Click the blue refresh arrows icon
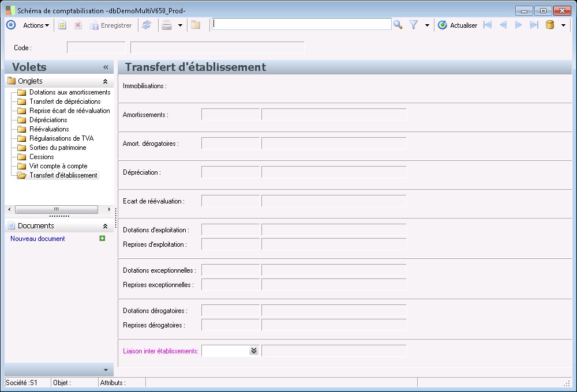The image size is (577, 392). coord(147,25)
